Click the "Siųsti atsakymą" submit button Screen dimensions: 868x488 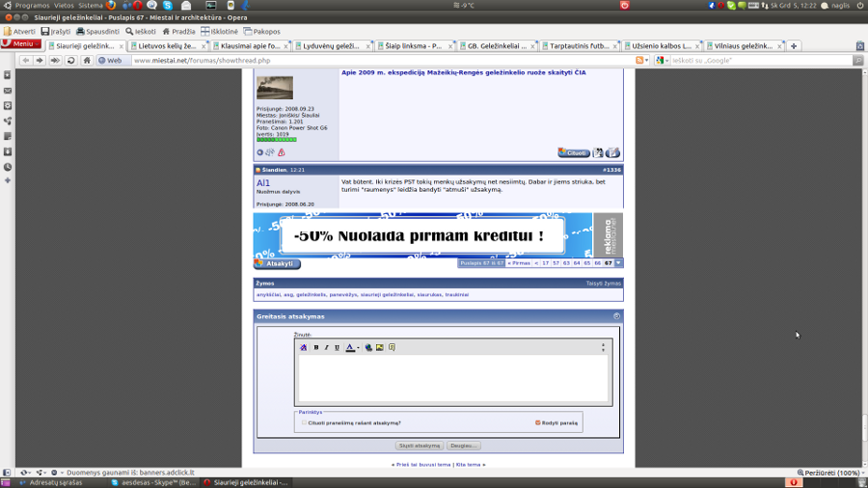[420, 446]
